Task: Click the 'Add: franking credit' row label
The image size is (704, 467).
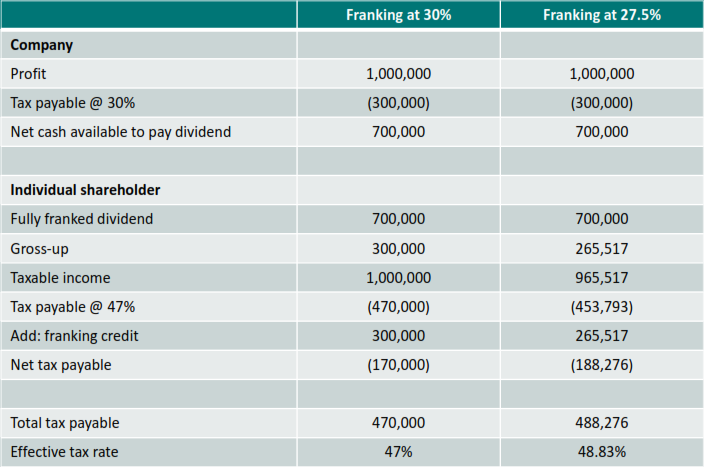Action: 74,336
